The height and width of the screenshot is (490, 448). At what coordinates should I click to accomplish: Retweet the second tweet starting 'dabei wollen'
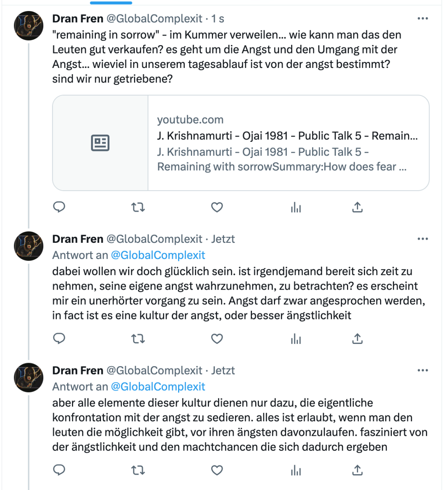(138, 338)
